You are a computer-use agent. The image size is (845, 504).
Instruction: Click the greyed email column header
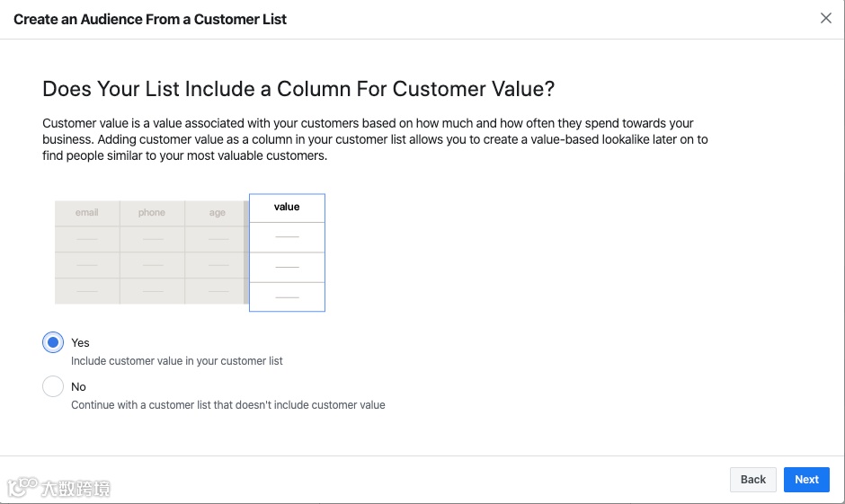pyautogui.click(x=87, y=213)
